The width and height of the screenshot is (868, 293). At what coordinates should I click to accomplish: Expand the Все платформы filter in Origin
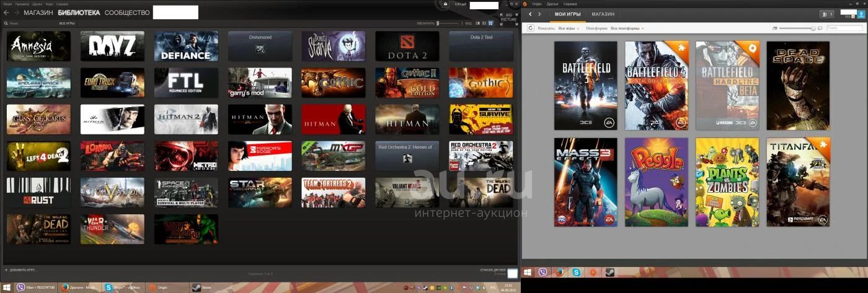pyautogui.click(x=627, y=28)
